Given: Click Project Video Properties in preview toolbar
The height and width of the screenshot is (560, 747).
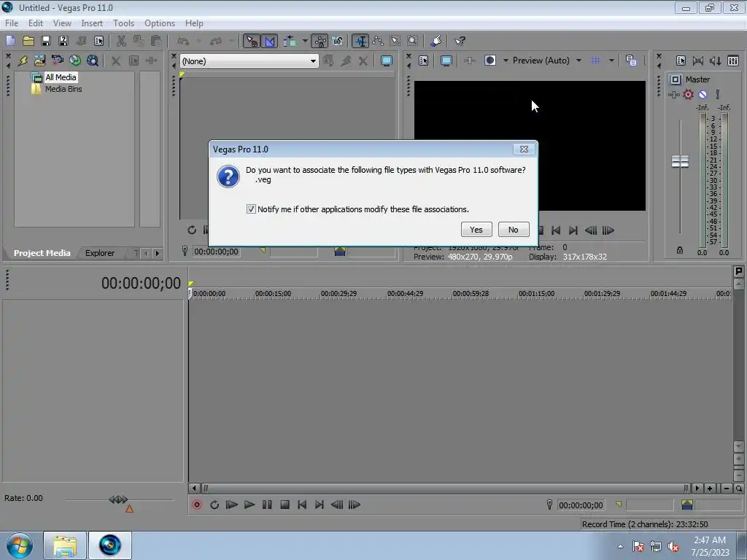Looking at the screenshot, I should point(423,61).
